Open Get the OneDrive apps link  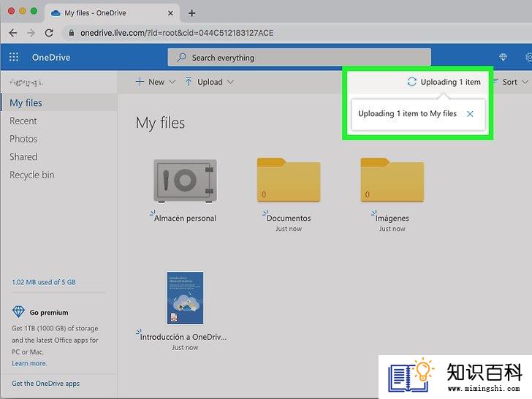point(45,384)
